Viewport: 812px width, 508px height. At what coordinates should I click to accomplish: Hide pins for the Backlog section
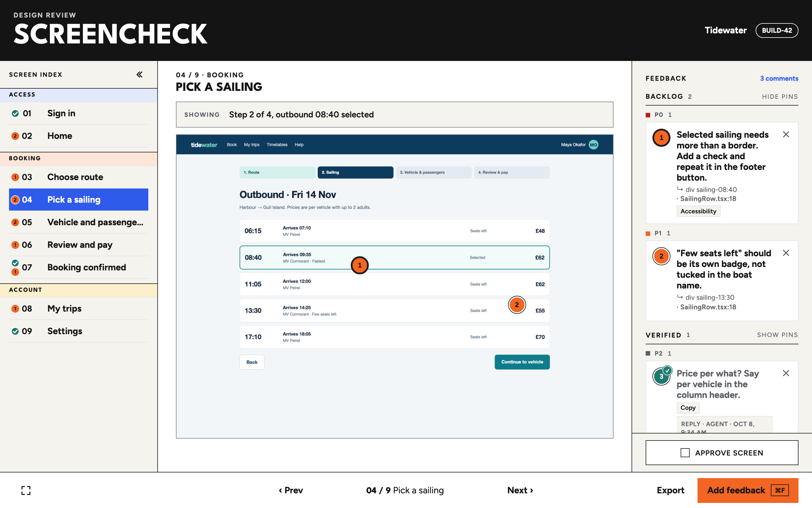pos(780,97)
